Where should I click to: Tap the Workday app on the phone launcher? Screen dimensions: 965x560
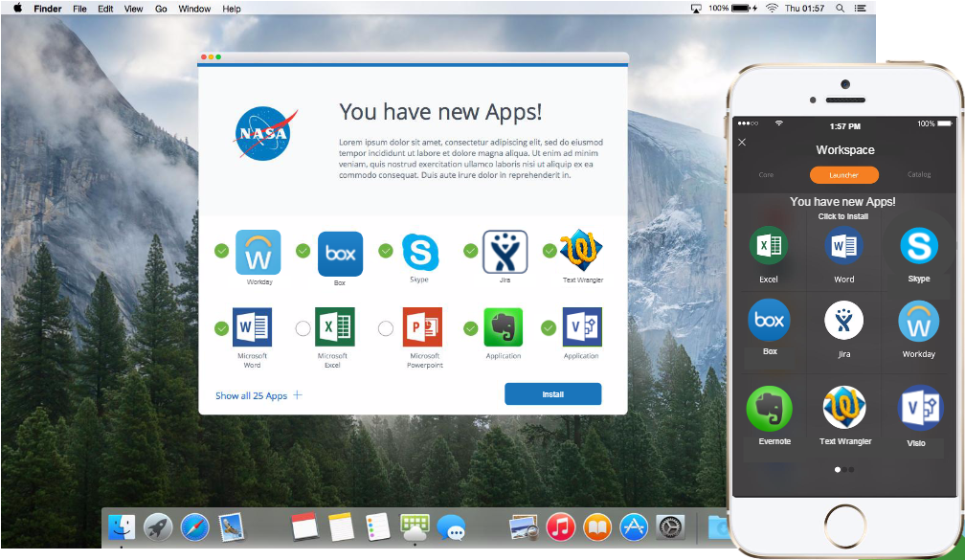[x=919, y=322]
